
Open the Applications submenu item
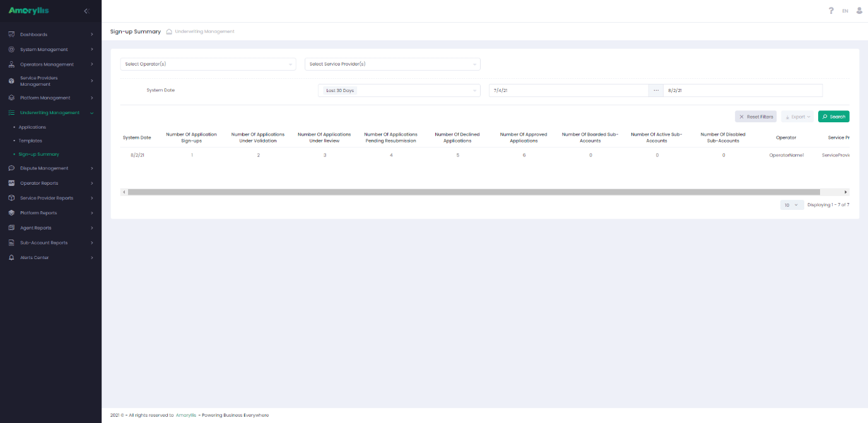(32, 127)
